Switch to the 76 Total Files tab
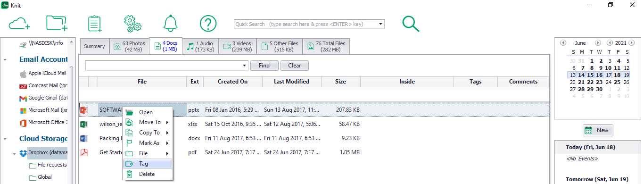644x184 pixels. (x=327, y=46)
